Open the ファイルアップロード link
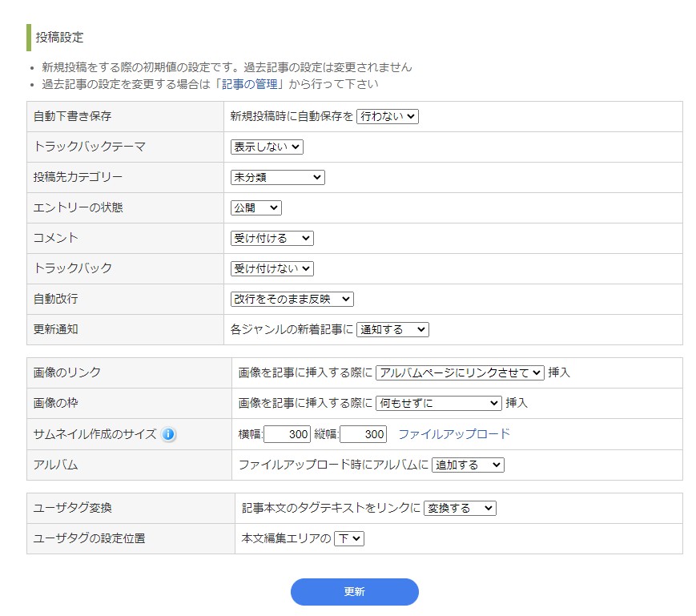This screenshot has height=616, width=696. (x=453, y=434)
